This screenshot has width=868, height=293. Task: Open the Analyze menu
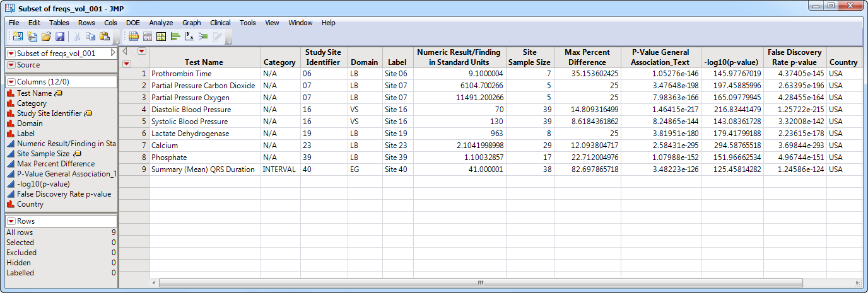point(161,23)
